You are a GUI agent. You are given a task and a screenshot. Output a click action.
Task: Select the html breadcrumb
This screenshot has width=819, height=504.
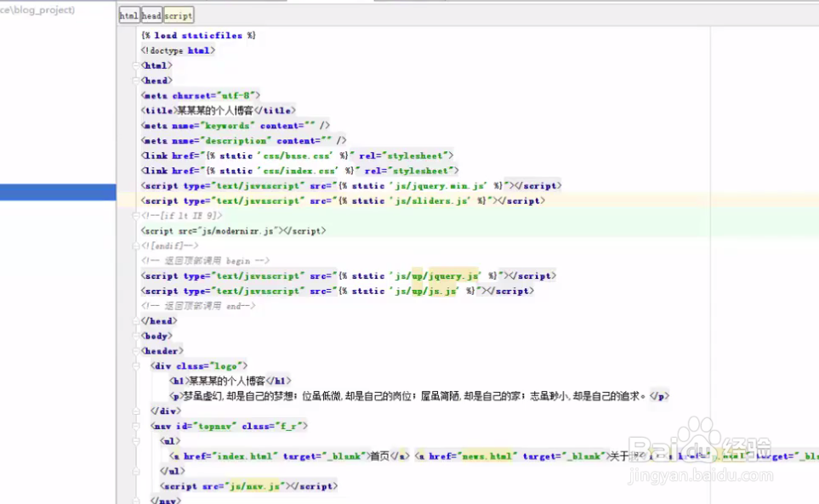coord(129,15)
